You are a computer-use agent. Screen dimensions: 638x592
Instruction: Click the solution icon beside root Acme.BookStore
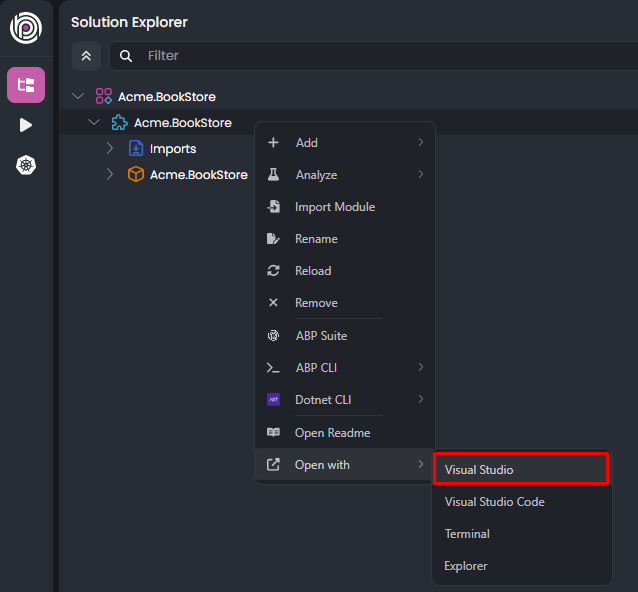coord(104,96)
